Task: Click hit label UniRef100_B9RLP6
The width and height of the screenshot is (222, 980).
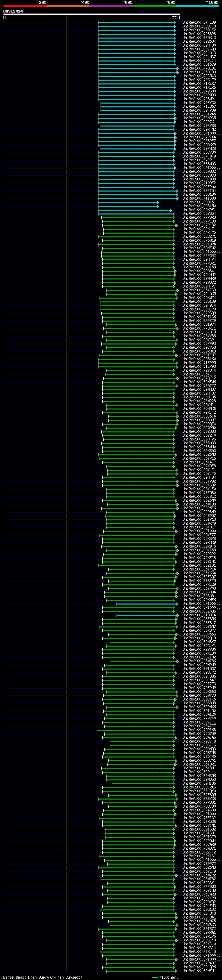Action: point(199,936)
